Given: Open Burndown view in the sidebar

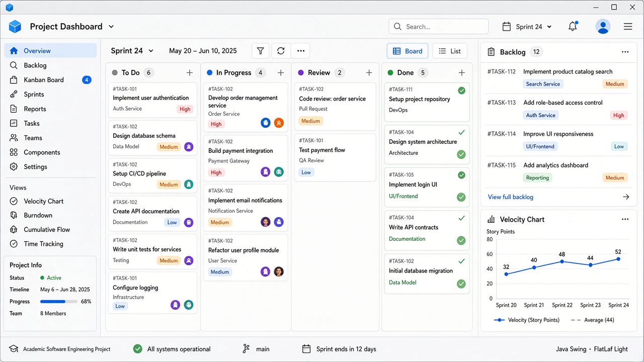Looking at the screenshot, I should 50,215.
